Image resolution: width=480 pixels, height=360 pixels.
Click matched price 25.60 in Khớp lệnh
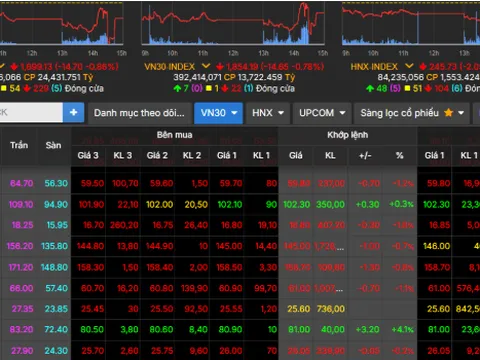click(x=299, y=309)
